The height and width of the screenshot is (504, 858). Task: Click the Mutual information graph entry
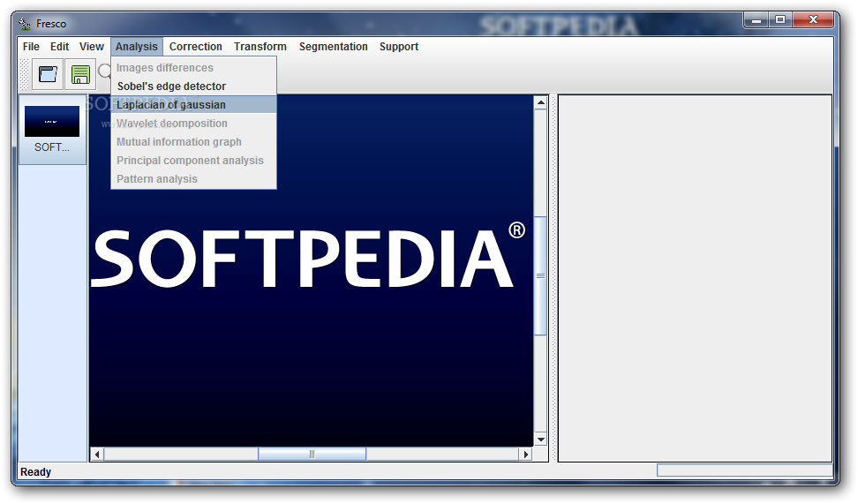tap(193, 142)
